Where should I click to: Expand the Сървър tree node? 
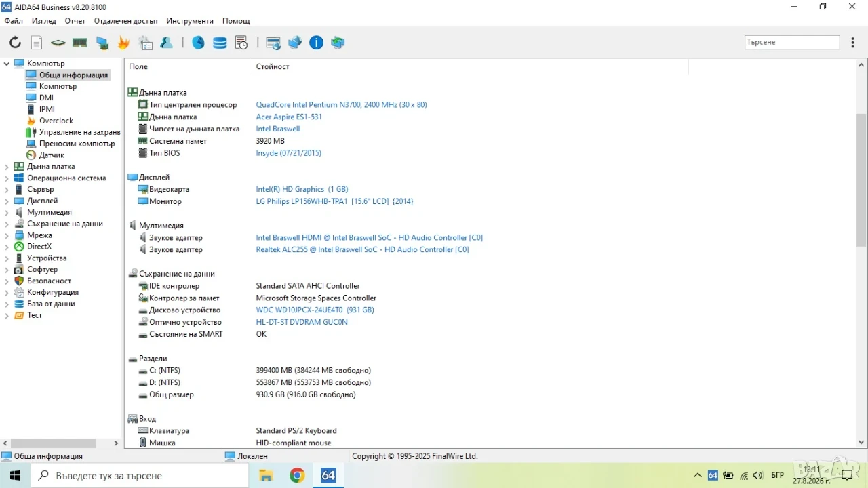[x=7, y=190]
